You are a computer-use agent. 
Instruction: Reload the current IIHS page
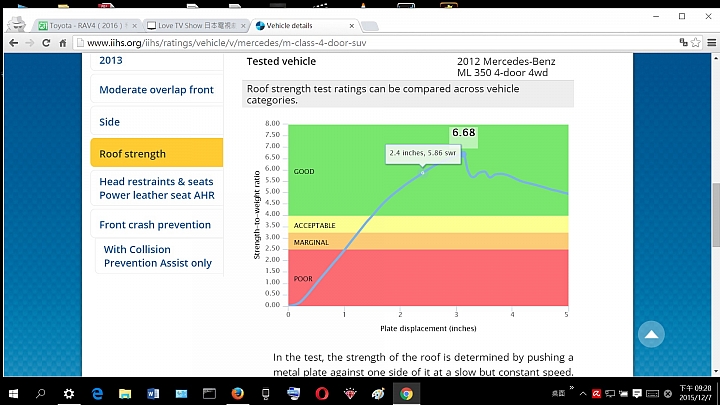coord(46,43)
